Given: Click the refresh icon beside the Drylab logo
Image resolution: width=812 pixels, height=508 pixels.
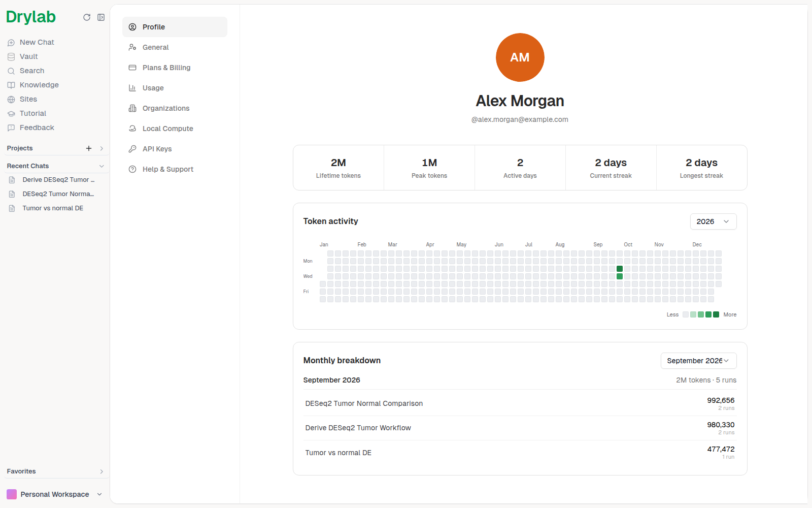Looking at the screenshot, I should (87, 17).
